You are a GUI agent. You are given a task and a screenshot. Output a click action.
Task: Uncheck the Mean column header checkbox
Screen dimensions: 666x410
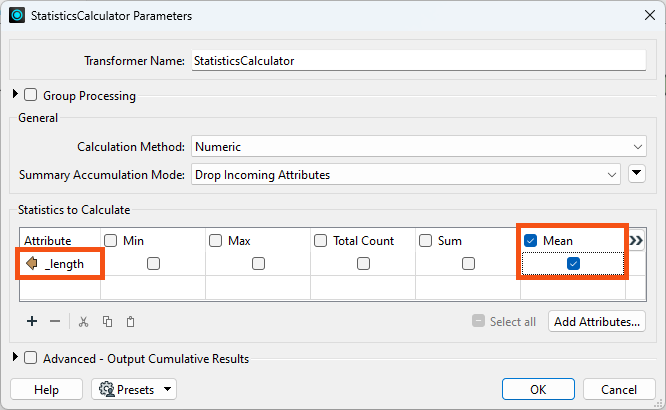(x=530, y=240)
